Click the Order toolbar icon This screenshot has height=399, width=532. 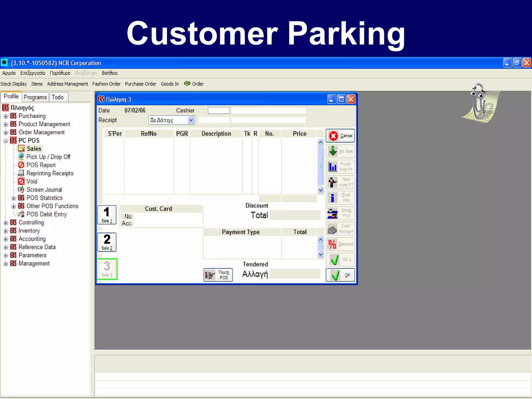(x=187, y=83)
